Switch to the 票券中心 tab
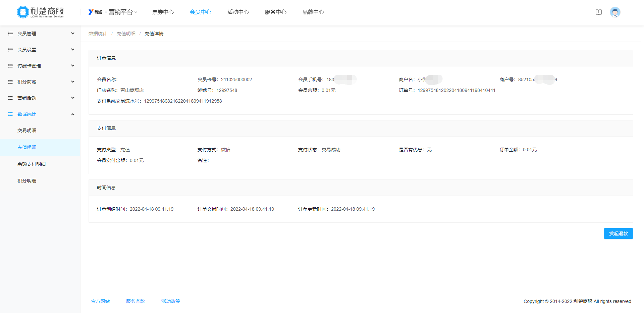Image resolution: width=644 pixels, height=313 pixels. (x=163, y=12)
